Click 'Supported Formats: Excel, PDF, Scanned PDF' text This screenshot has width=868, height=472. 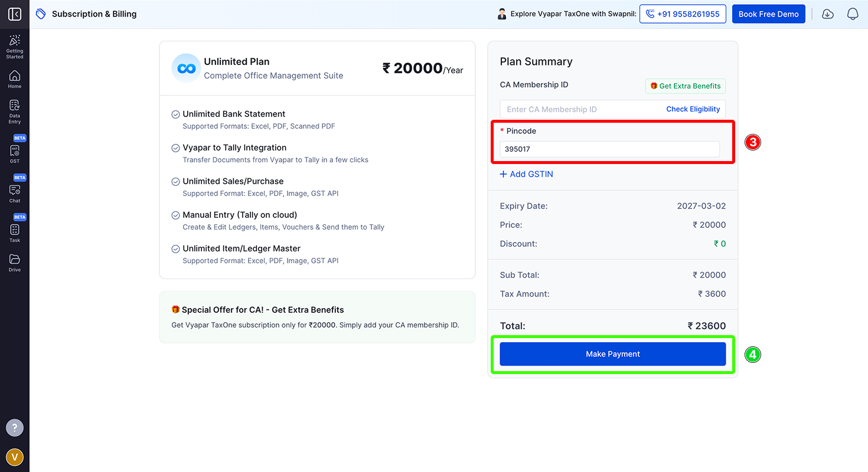259,126
